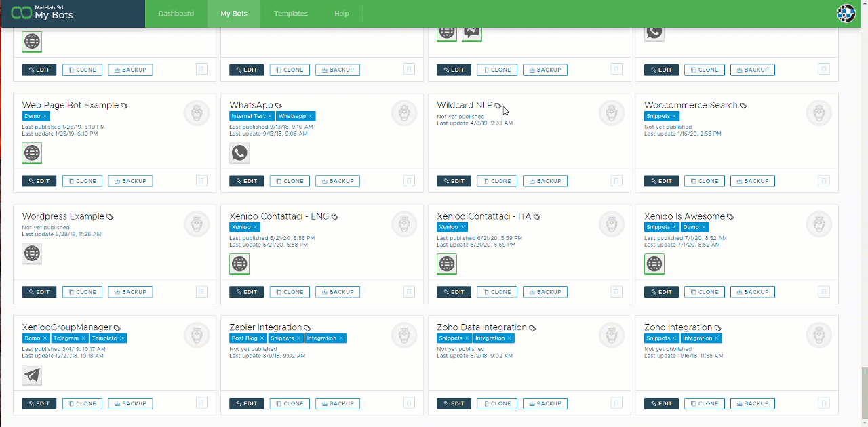Remove the Internal Test tag from the WhatsApp bot
Screen dimensions: 868x427
(x=269, y=116)
